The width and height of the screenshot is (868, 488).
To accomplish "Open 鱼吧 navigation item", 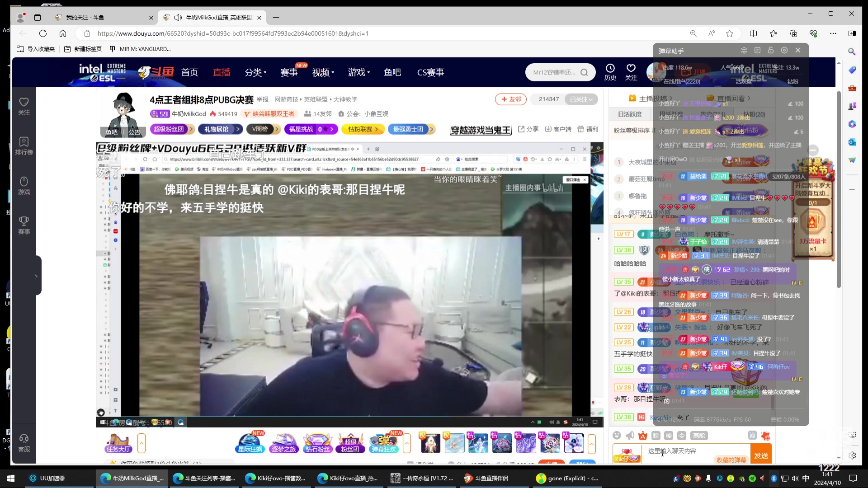I will (392, 72).
